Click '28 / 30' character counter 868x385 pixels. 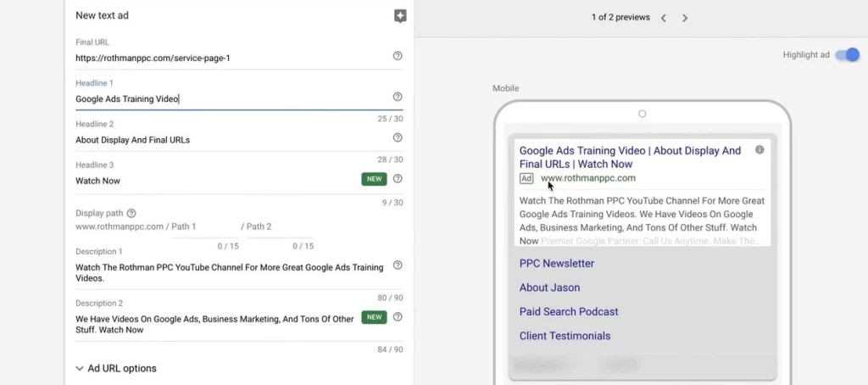[x=390, y=159]
